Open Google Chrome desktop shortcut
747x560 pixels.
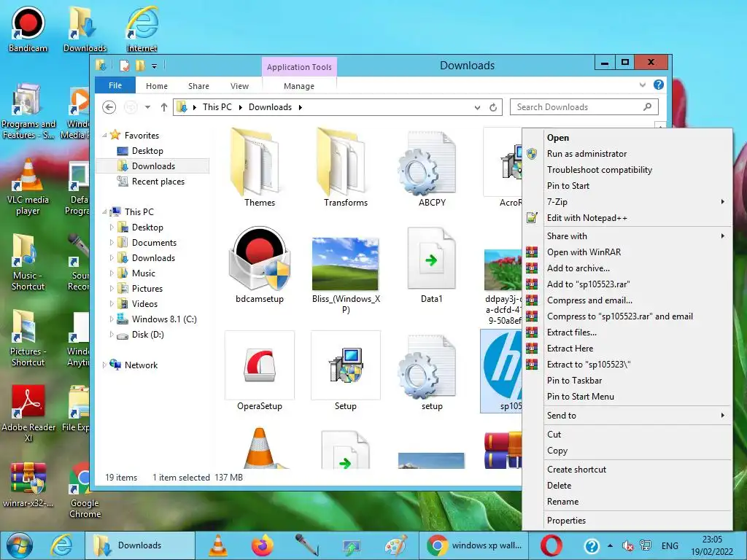pos(85,491)
